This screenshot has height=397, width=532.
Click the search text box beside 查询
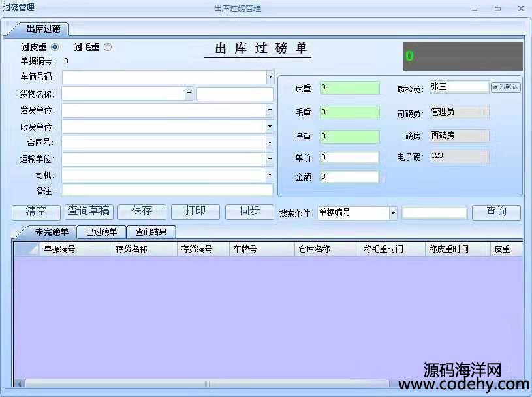pyautogui.click(x=435, y=213)
